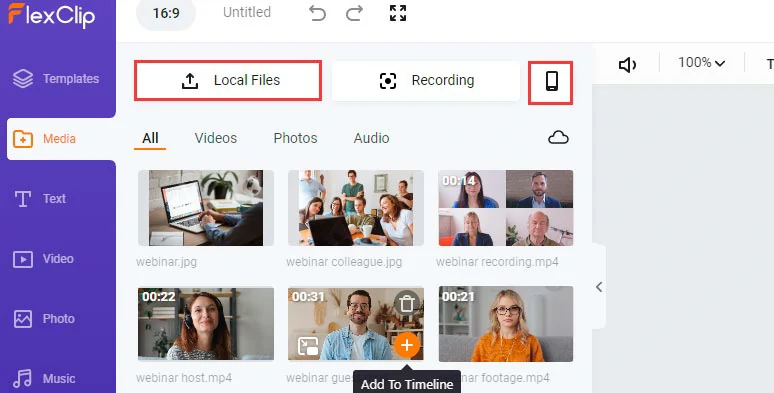The height and width of the screenshot is (393, 774).
Task: Switch to the Videos tab
Action: click(216, 138)
